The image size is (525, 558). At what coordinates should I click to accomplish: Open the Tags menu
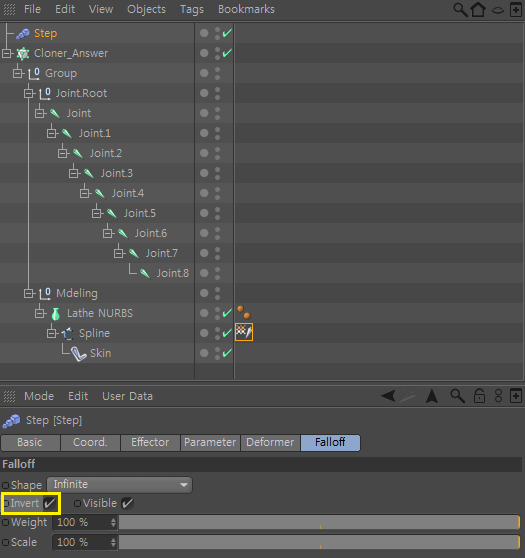192,9
